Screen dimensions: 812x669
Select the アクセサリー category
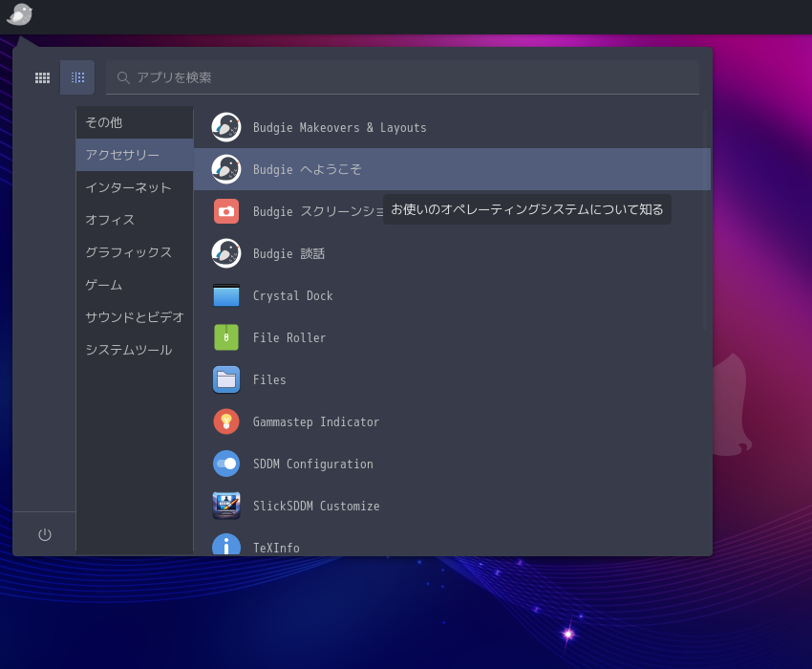135,155
